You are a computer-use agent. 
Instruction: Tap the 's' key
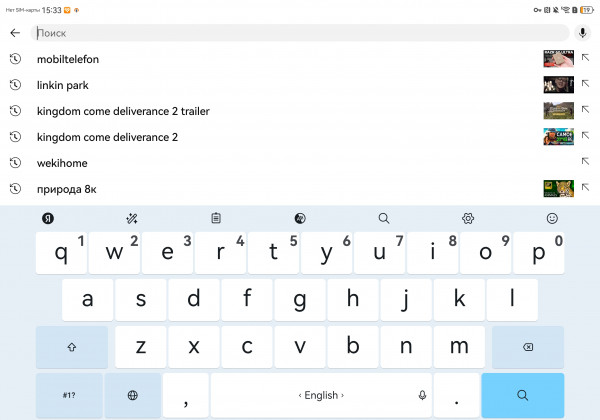141,300
